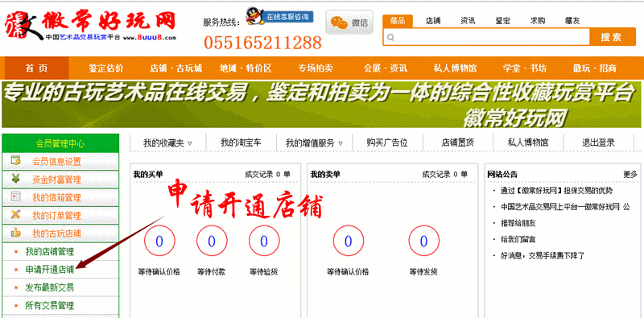Open the 我的卖单 成交记录 link

coord(445,174)
